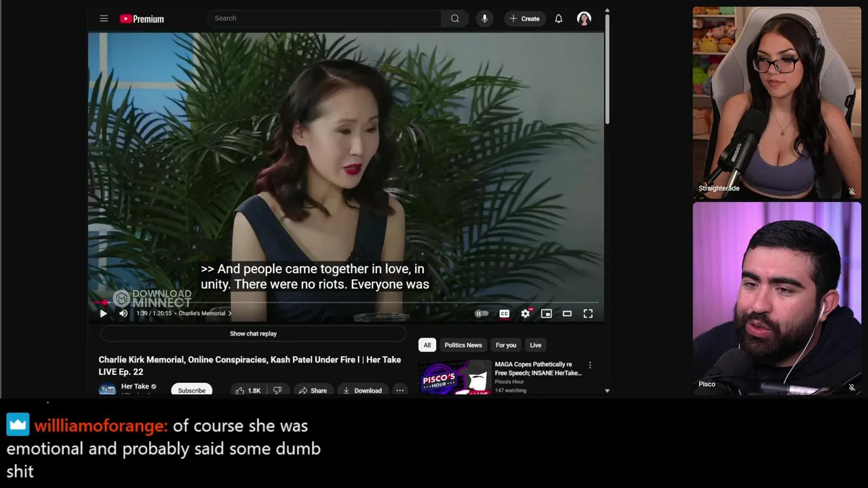Screen dimensions: 868x488
Task: Click the chat crown badge icon
Action: tap(18, 424)
